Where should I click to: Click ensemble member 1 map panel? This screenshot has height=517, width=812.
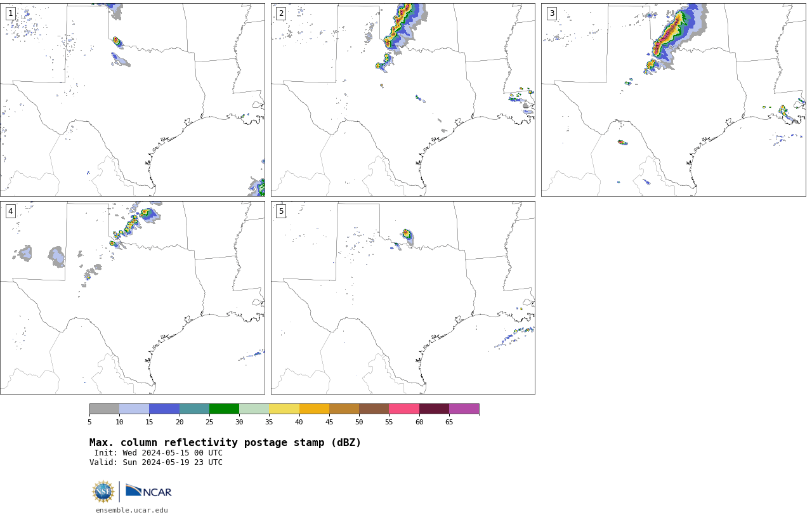click(132, 100)
